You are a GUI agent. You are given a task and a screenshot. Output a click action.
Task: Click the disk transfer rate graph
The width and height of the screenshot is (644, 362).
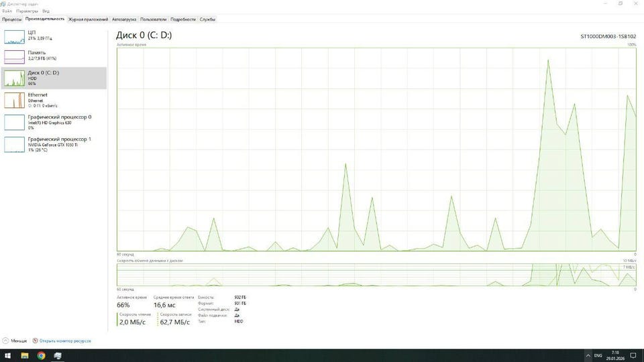point(376,275)
